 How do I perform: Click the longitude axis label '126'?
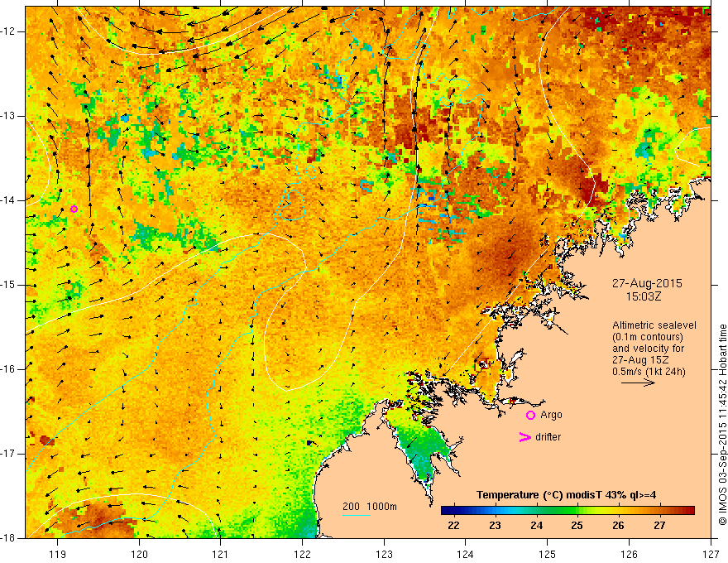629,554
